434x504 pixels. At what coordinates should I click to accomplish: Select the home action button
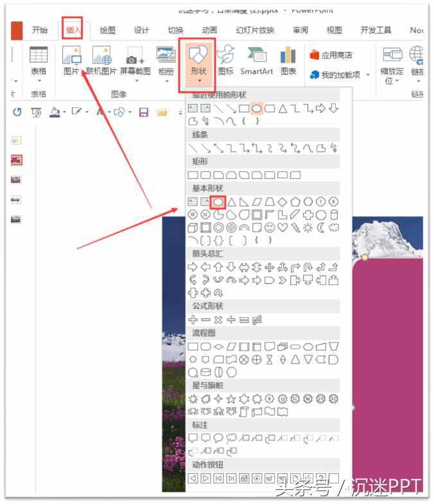[x=244, y=478]
